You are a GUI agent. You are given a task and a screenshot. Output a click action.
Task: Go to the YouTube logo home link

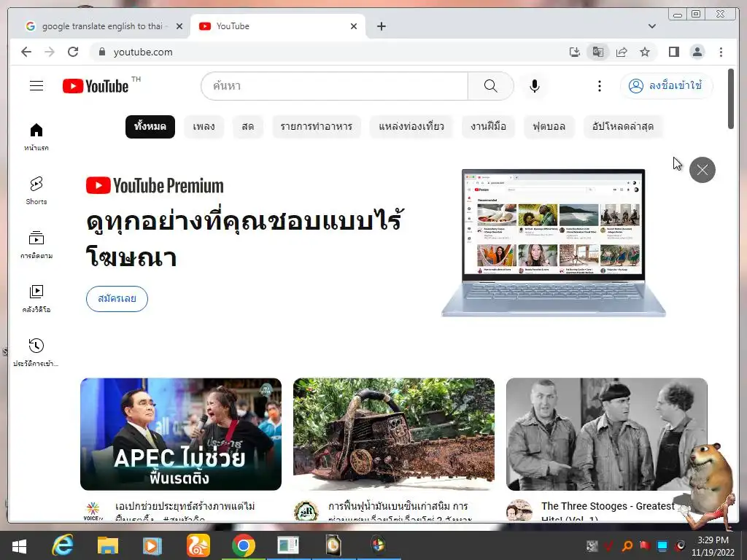96,86
